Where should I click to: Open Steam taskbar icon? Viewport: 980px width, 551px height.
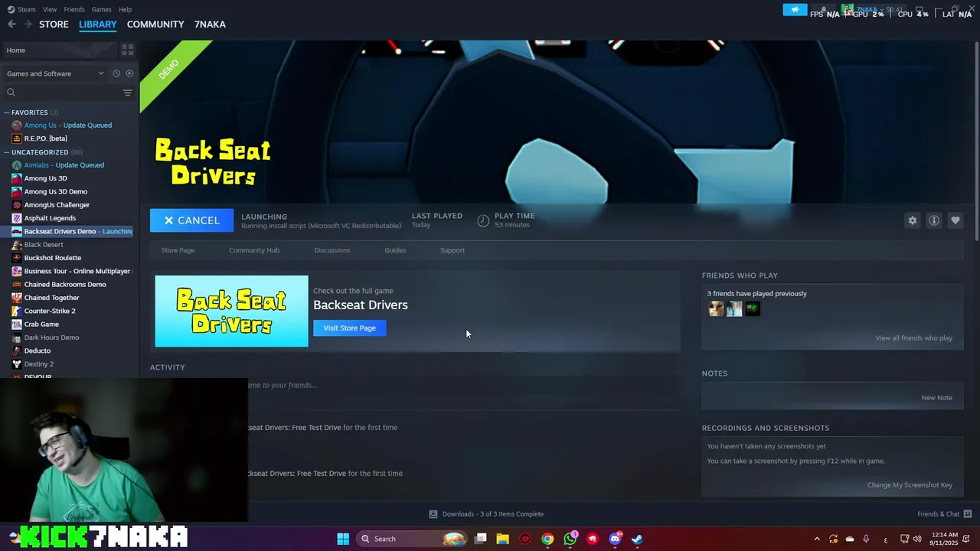637,539
